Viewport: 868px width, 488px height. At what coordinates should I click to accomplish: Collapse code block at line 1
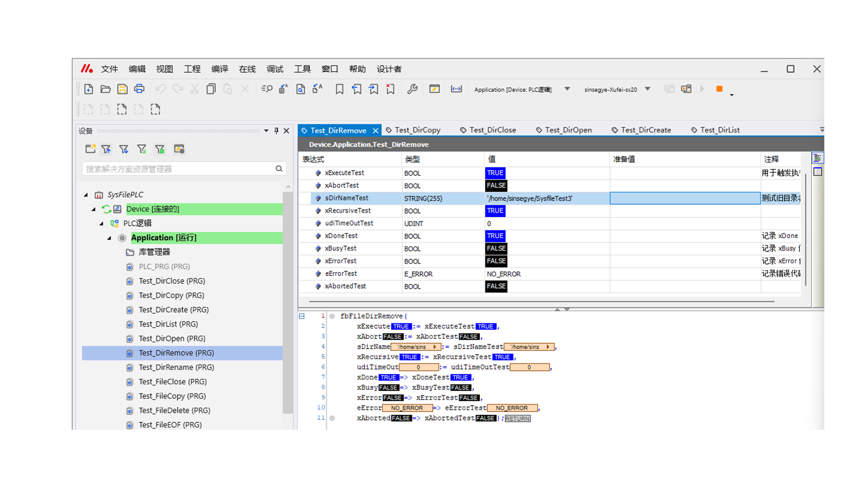(x=302, y=316)
